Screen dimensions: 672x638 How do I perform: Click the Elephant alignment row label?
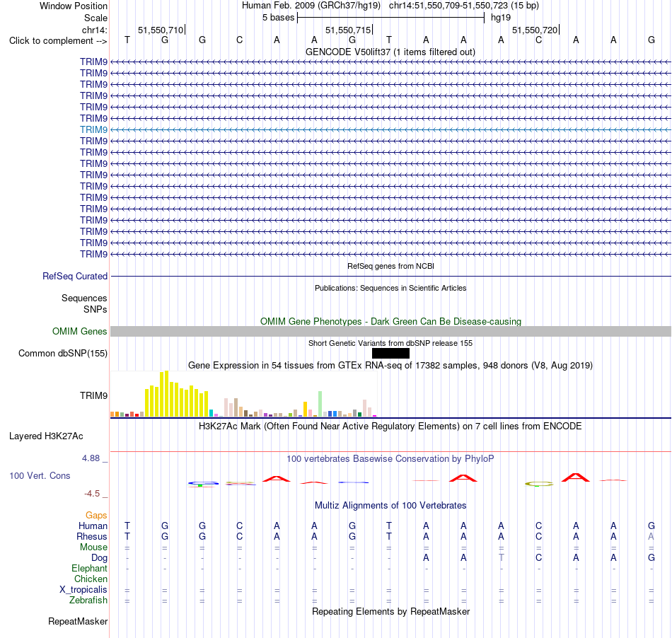[89, 569]
